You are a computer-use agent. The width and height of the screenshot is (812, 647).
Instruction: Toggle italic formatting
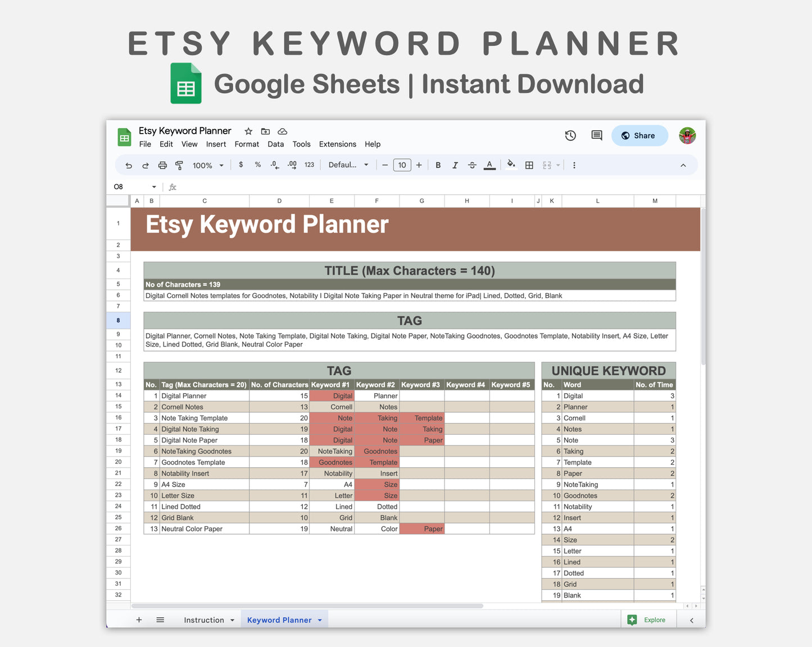click(455, 165)
